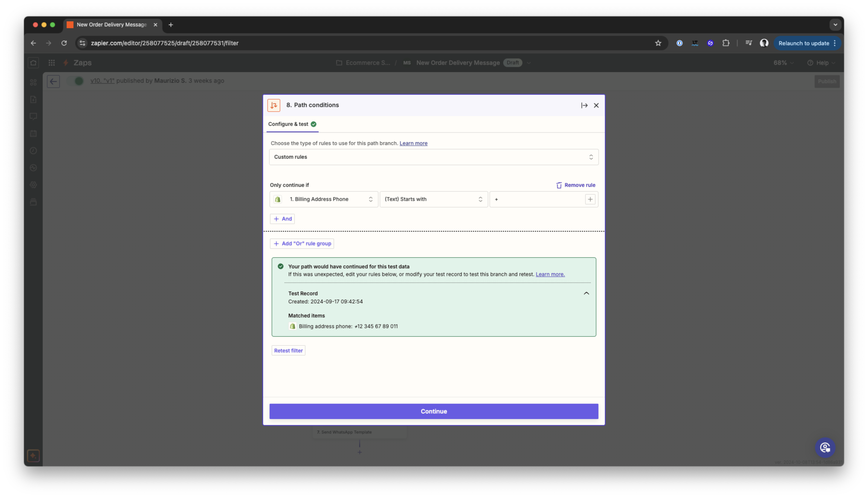This screenshot has width=868, height=498.
Task: Add an "Or" rule group
Action: tap(302, 243)
